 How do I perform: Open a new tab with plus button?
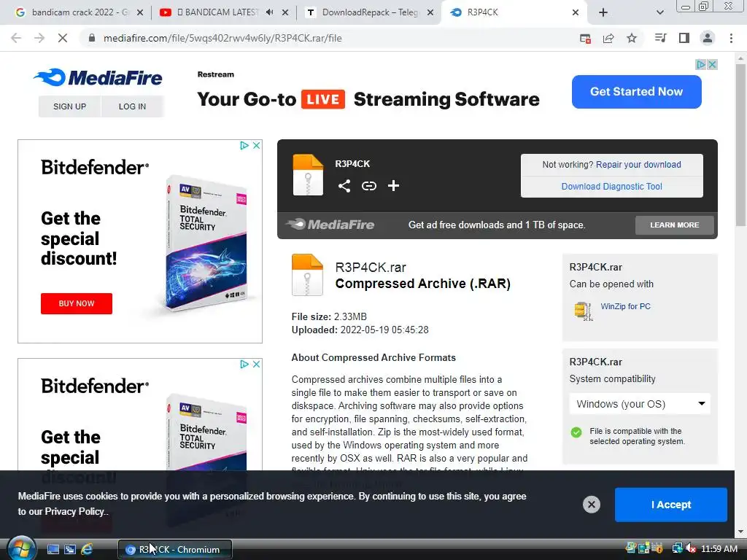tap(603, 12)
